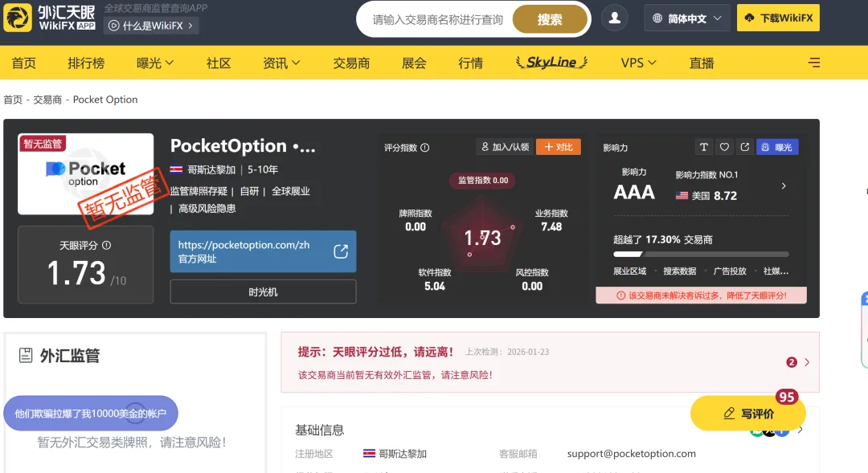Open the 展会 navigation item
The height and width of the screenshot is (473, 868).
coord(414,63)
